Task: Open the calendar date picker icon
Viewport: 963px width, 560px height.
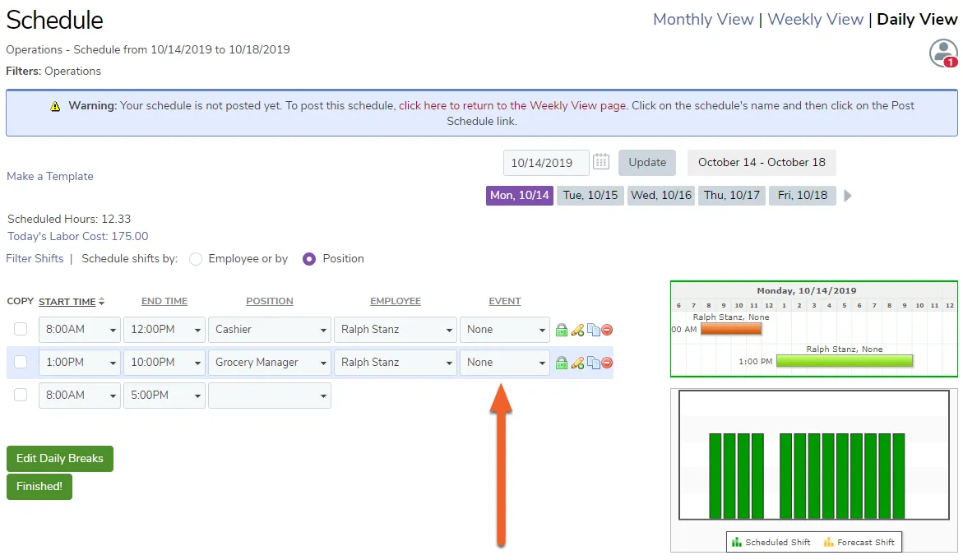Action: (x=601, y=162)
